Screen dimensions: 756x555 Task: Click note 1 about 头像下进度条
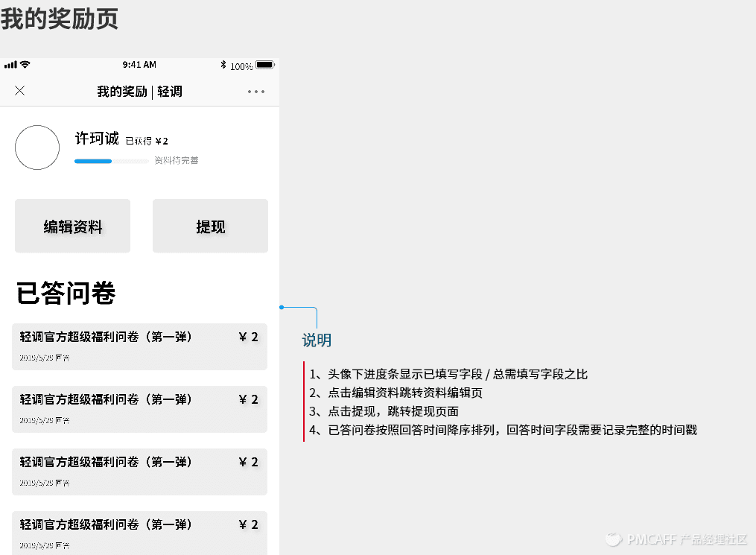[448, 374]
